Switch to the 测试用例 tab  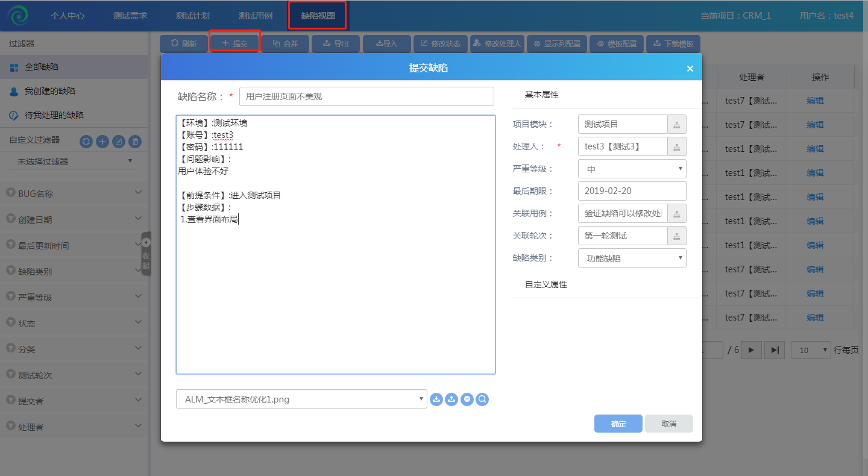(x=256, y=16)
